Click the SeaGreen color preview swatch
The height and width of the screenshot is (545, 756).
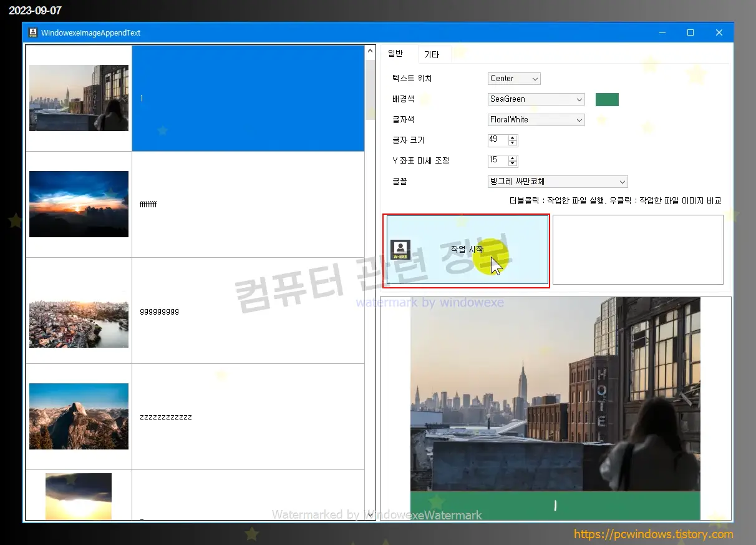pyautogui.click(x=607, y=99)
